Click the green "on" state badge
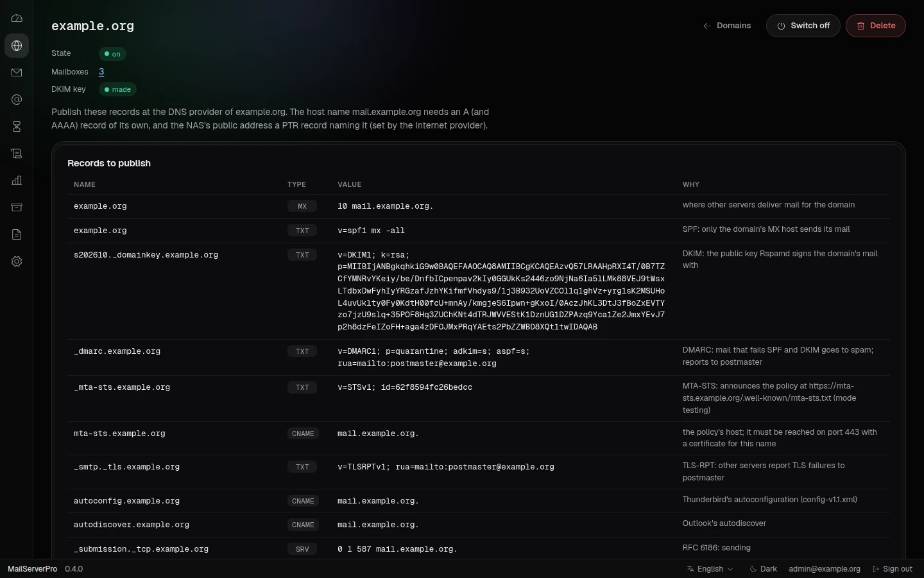This screenshot has width=924, height=578. (x=112, y=54)
